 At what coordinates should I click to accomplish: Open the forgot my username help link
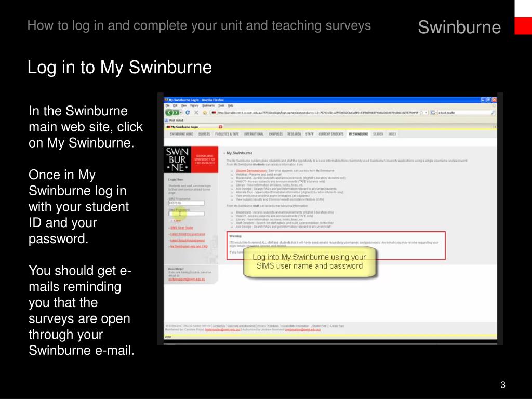188,234
